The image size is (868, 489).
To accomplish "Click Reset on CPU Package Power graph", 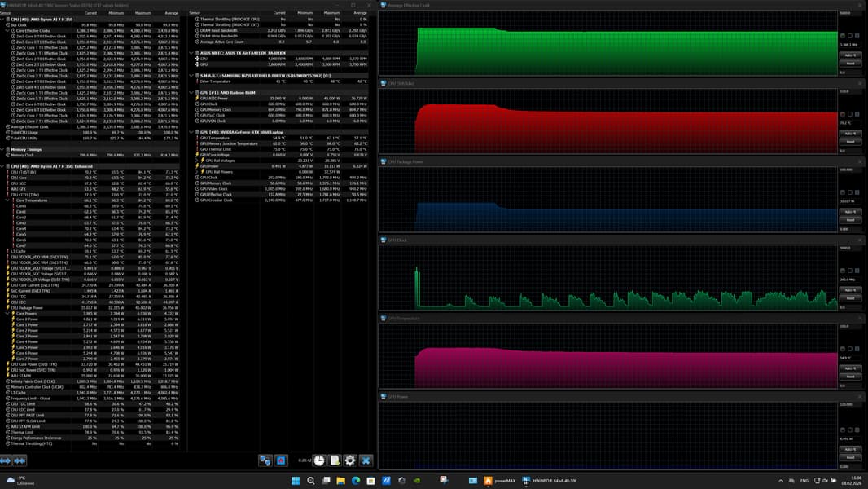I will [850, 220].
